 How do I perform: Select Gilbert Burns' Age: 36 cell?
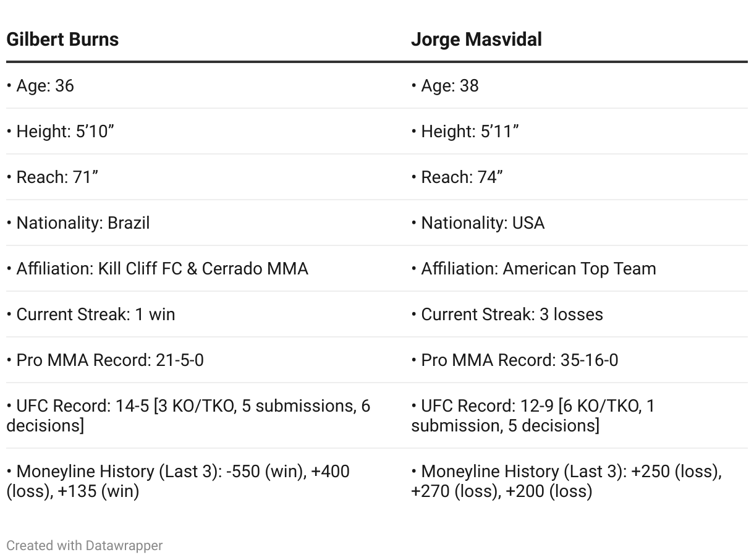coord(208,85)
